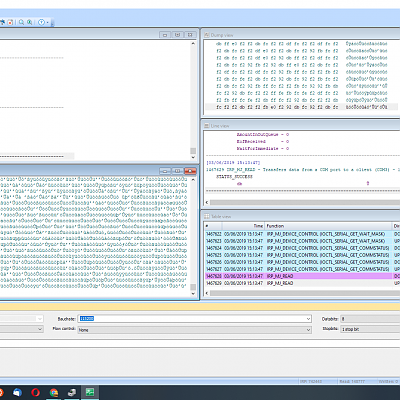Expand the dropdown left of Flow control label

coord(40,329)
